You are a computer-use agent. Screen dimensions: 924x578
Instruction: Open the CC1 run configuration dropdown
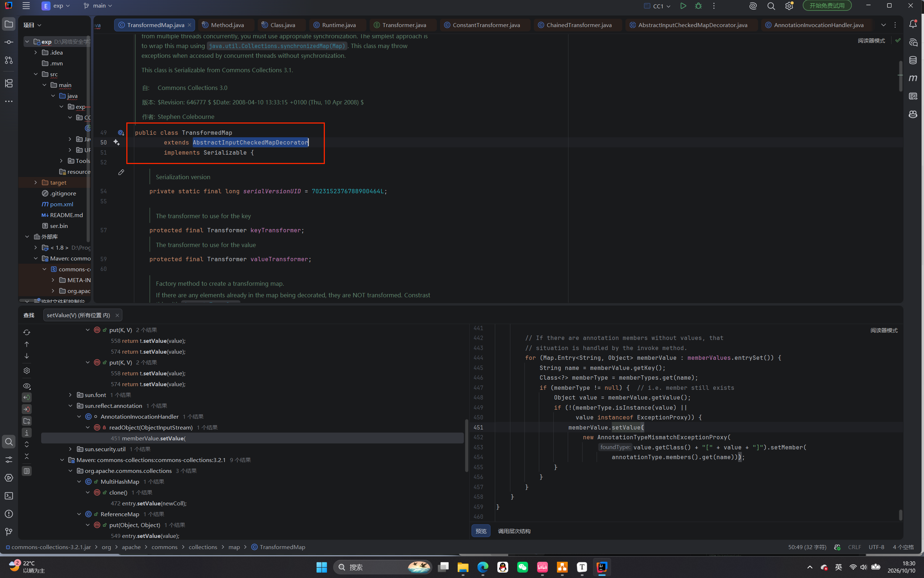pos(658,6)
